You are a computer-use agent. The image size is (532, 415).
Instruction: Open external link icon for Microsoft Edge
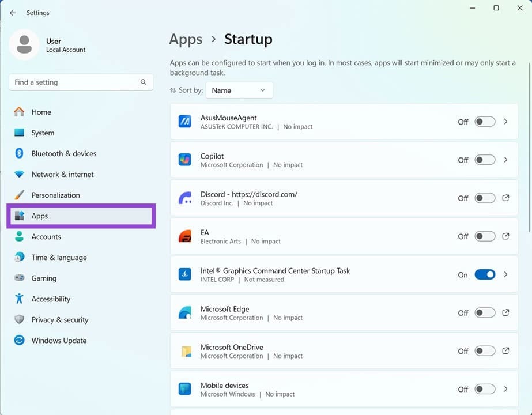tap(505, 313)
